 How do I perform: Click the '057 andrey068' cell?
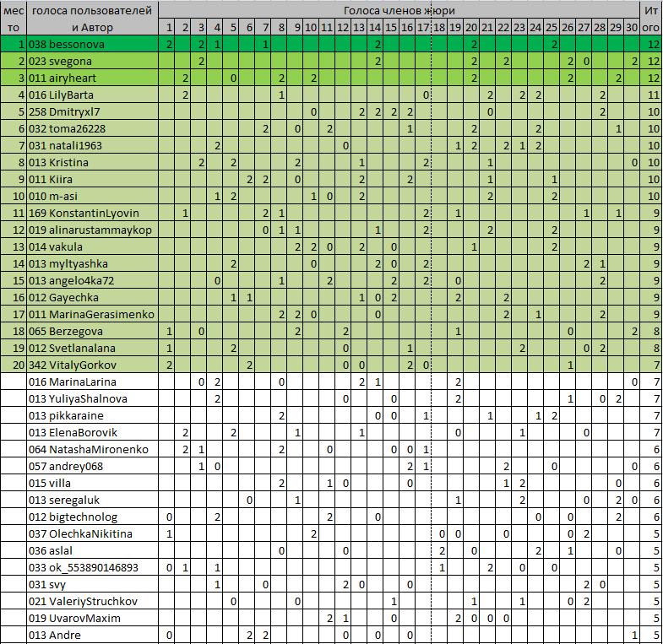(92, 467)
